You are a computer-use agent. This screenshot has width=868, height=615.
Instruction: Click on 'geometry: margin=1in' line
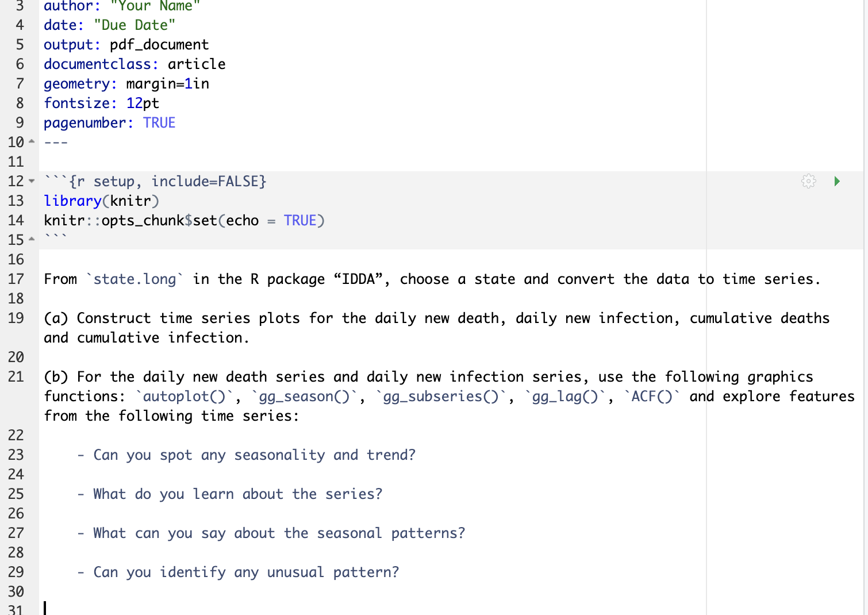(x=126, y=84)
